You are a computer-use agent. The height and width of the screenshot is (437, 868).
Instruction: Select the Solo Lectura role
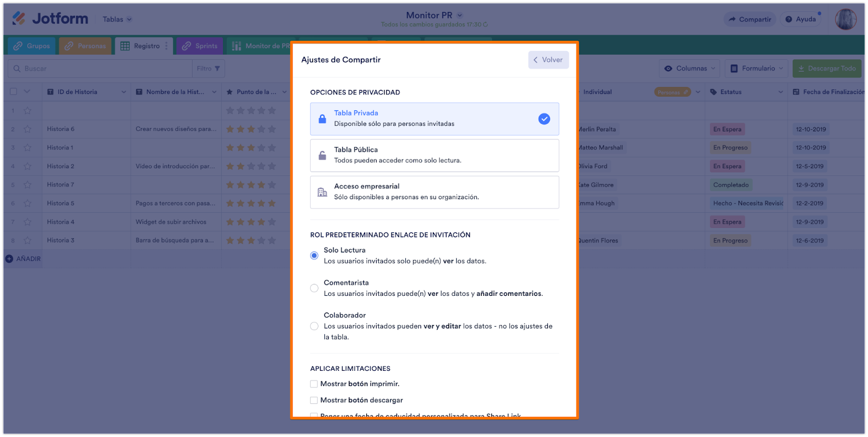tap(314, 256)
